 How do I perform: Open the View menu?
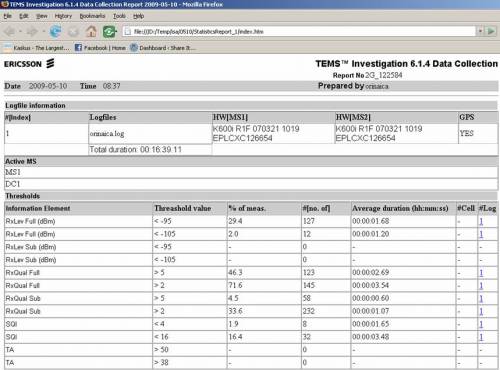click(x=42, y=16)
